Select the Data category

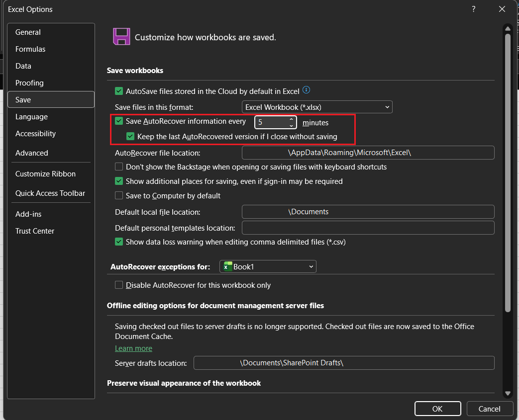pyautogui.click(x=51, y=66)
